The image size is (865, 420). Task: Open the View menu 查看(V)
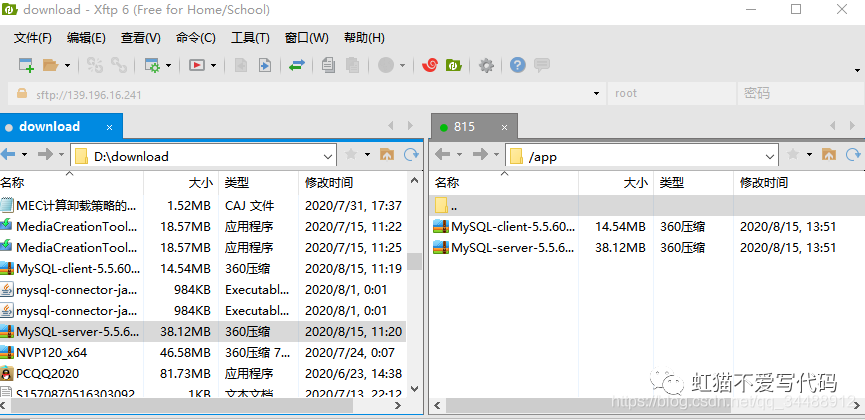[141, 38]
